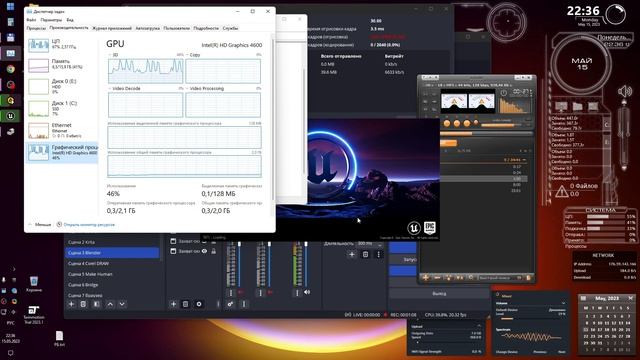The image size is (640, 360).
Task: Open Twinmotion Trial 2023.1 desktop shortcut
Action: pos(33,315)
